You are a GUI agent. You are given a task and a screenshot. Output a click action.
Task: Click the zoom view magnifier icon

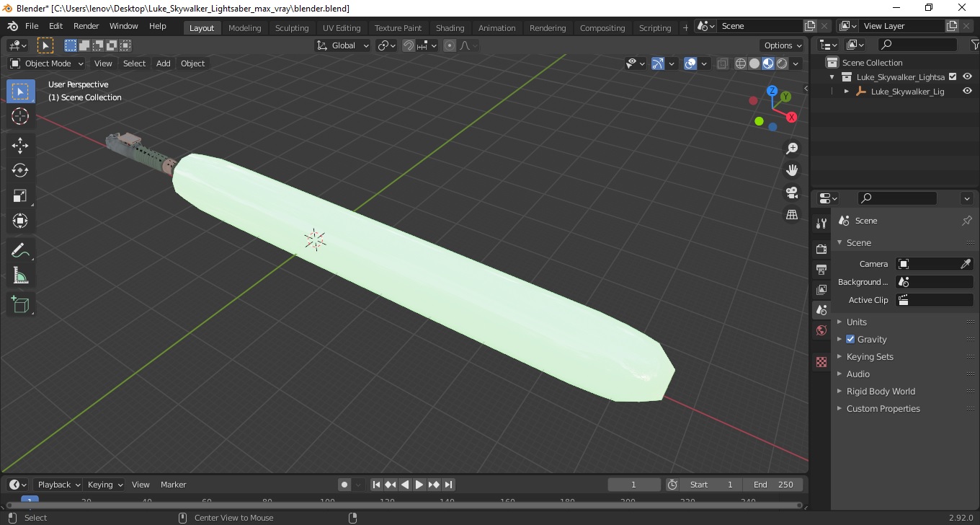tap(792, 149)
